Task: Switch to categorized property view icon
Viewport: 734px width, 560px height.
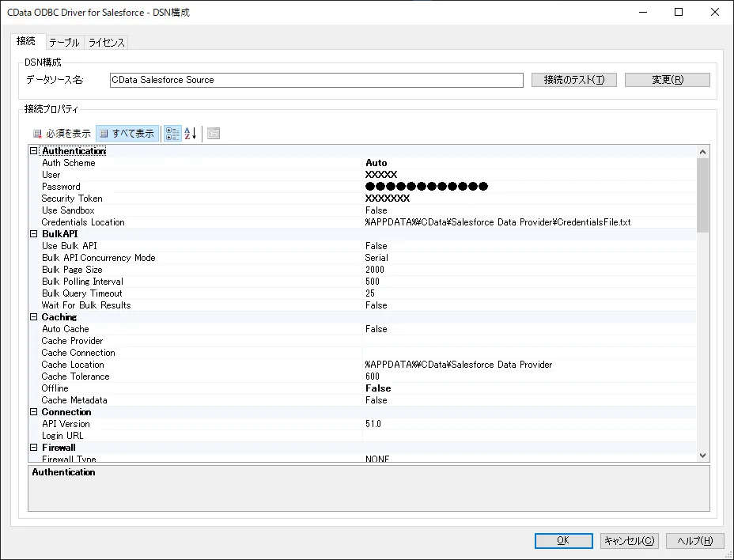Action: click(172, 134)
